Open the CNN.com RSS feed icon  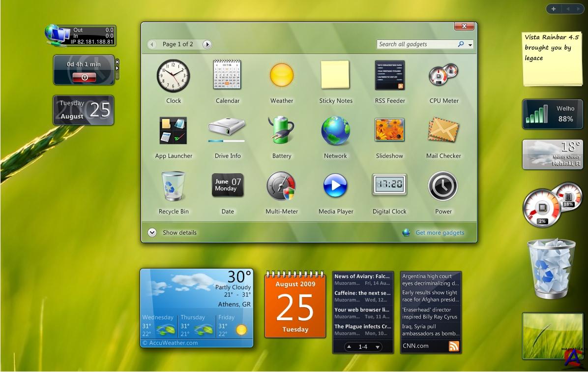454,346
